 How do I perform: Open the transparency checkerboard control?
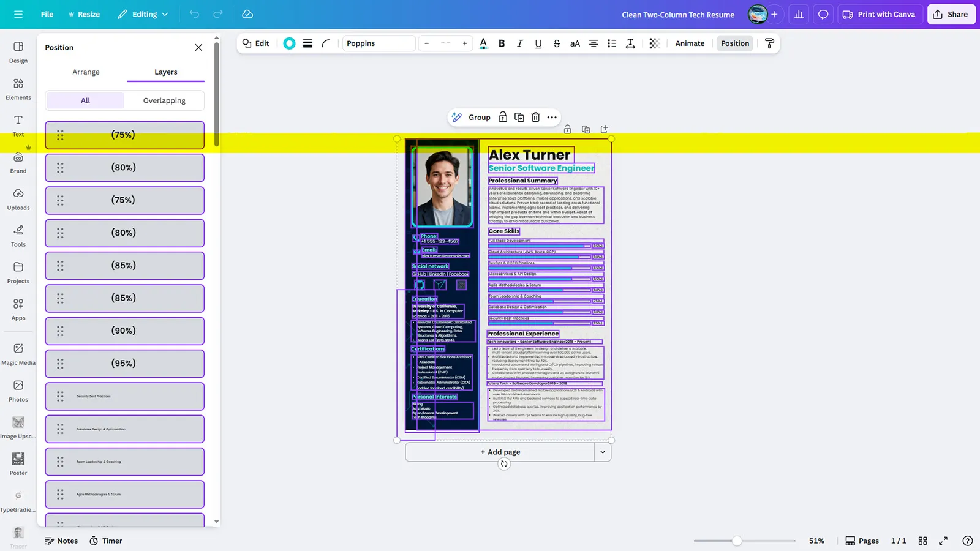[654, 43]
